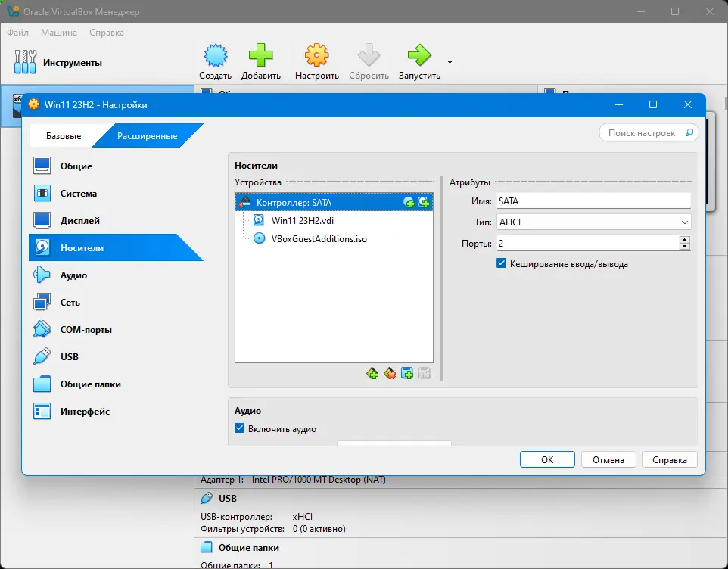Image resolution: width=728 pixels, height=569 pixels.
Task: Uncheck Включить аудио checkbox
Action: (240, 428)
